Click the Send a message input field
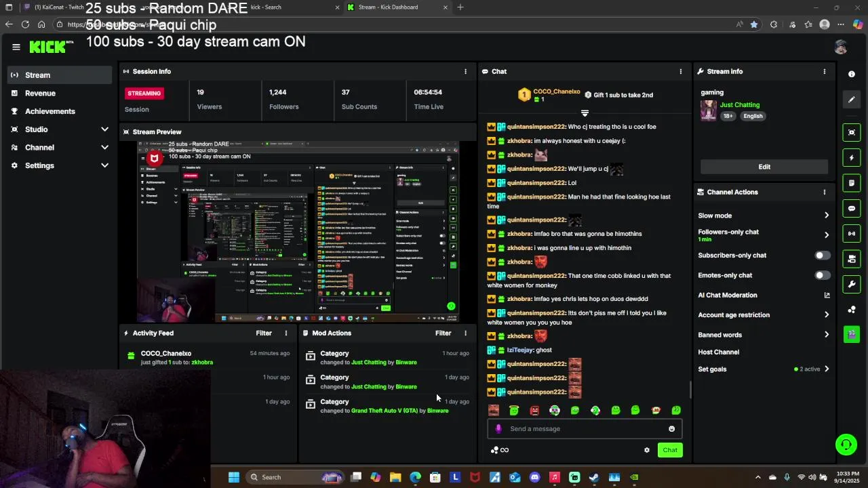The width and height of the screenshot is (868, 488). point(584,429)
